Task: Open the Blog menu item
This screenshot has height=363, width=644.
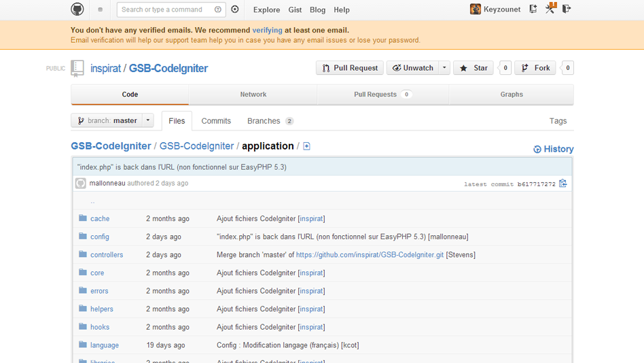Action: point(317,10)
